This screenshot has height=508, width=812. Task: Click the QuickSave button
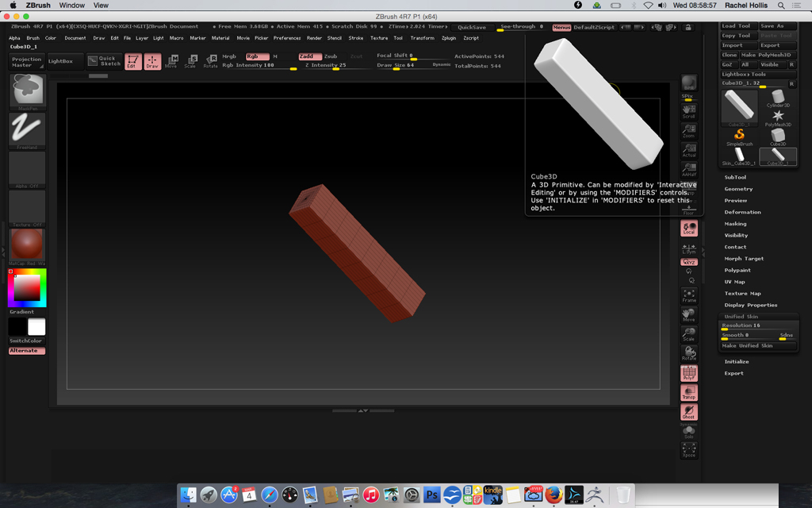pyautogui.click(x=472, y=28)
